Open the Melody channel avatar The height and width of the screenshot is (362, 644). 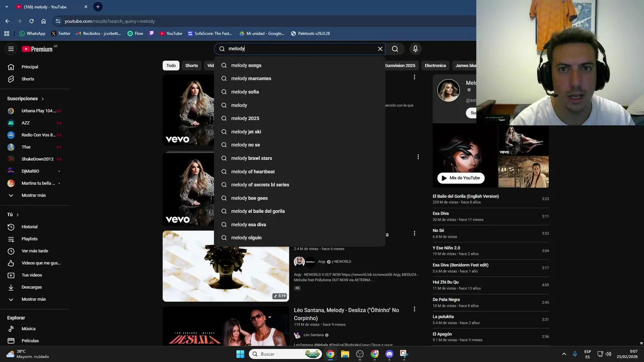pos(448,90)
